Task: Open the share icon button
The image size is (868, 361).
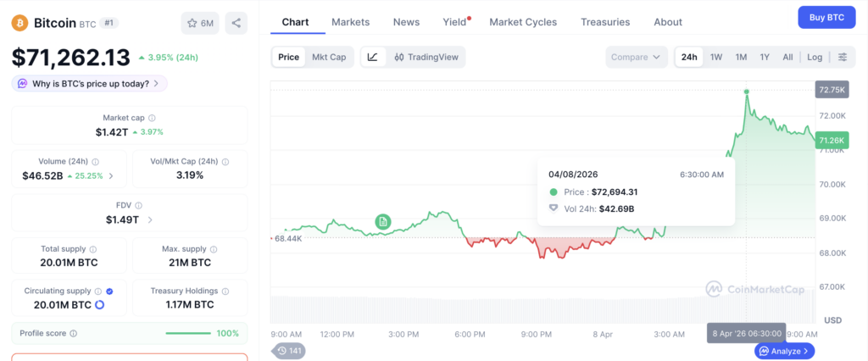Action: [x=236, y=23]
